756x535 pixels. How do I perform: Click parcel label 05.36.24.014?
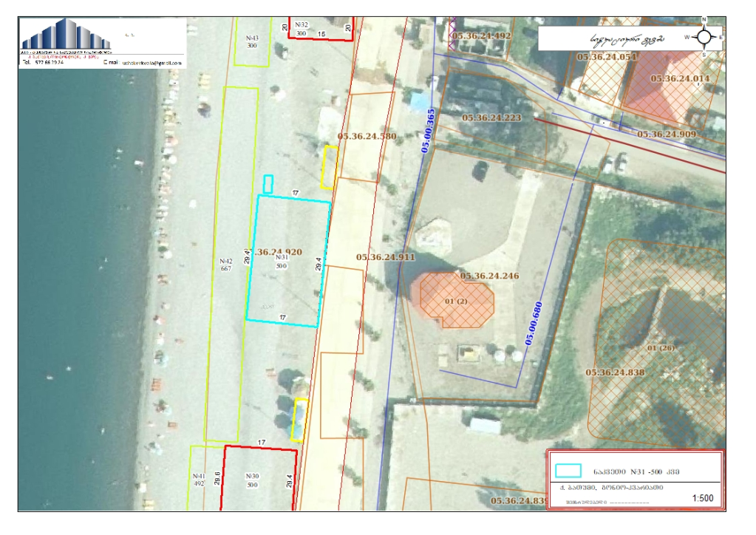click(680, 78)
